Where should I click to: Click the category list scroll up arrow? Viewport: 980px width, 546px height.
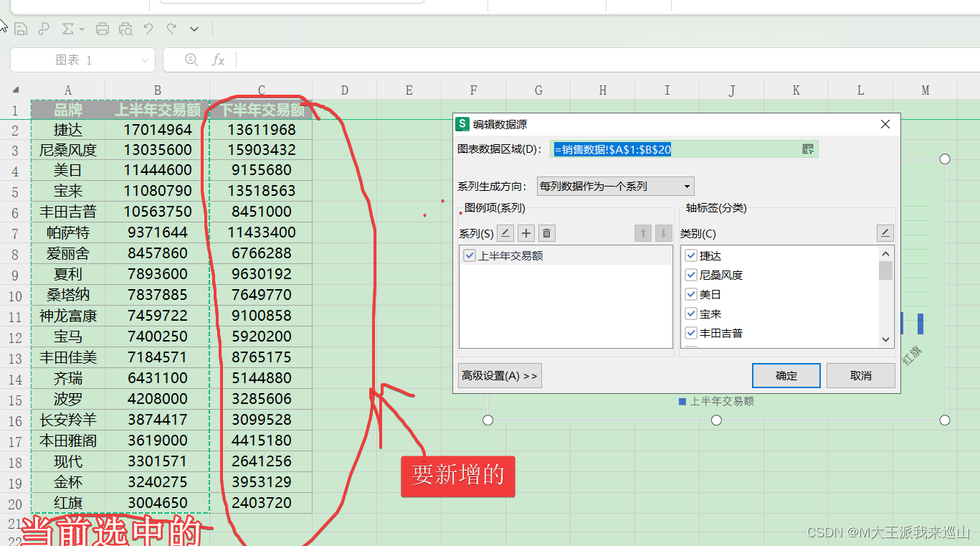(x=886, y=254)
